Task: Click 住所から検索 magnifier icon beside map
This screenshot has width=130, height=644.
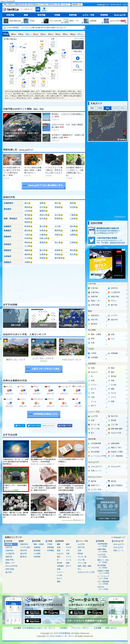Action: pyautogui.click(x=78, y=66)
